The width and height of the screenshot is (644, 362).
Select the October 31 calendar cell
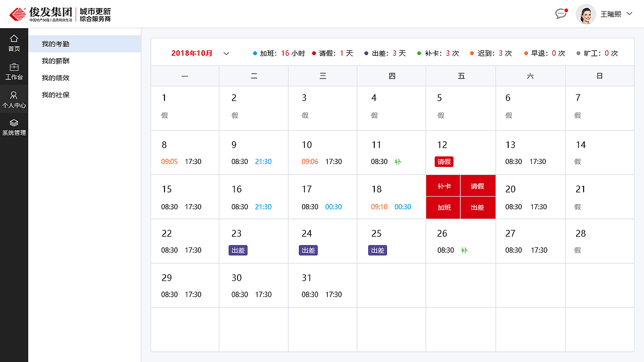323,285
